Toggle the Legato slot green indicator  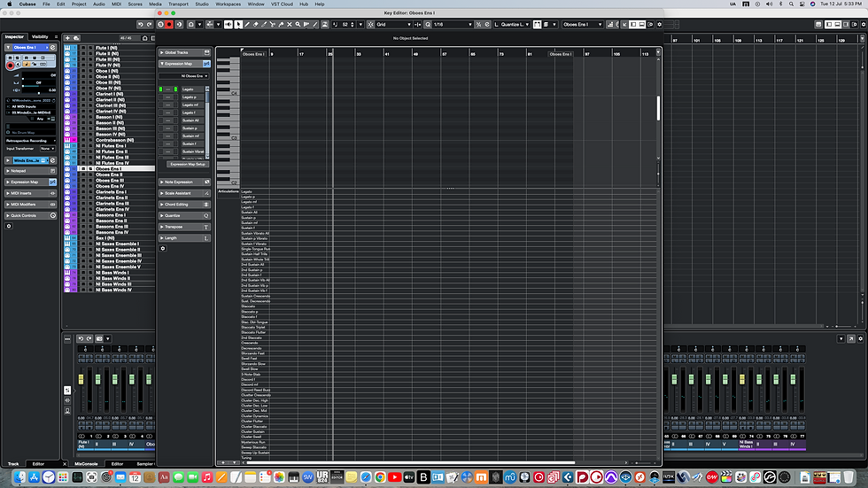pos(160,89)
